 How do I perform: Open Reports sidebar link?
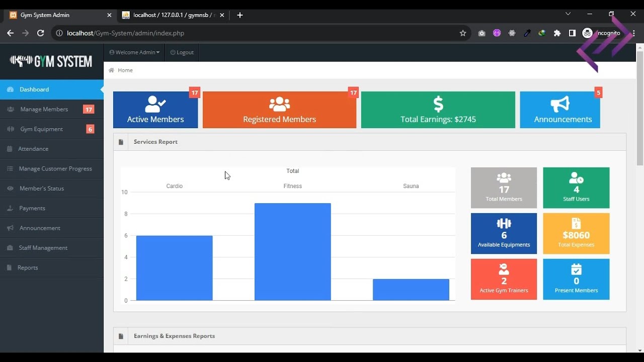click(52, 267)
